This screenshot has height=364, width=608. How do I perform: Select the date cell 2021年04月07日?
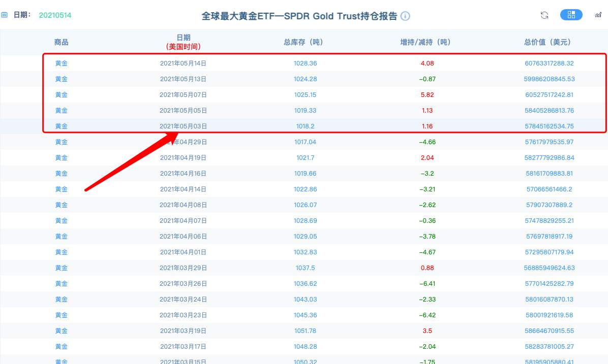pyautogui.click(x=183, y=221)
